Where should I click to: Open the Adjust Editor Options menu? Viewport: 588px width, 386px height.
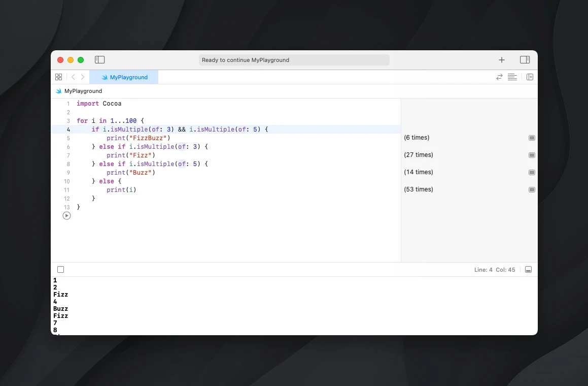coord(512,77)
